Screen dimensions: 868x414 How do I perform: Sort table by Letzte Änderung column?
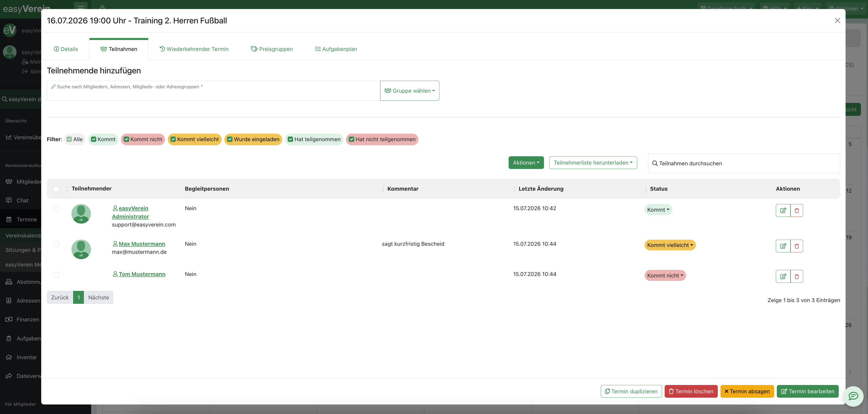pos(541,189)
